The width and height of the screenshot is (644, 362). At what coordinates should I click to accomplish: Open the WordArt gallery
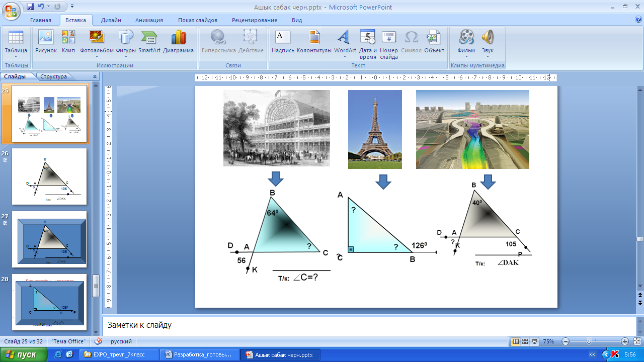pyautogui.click(x=345, y=42)
